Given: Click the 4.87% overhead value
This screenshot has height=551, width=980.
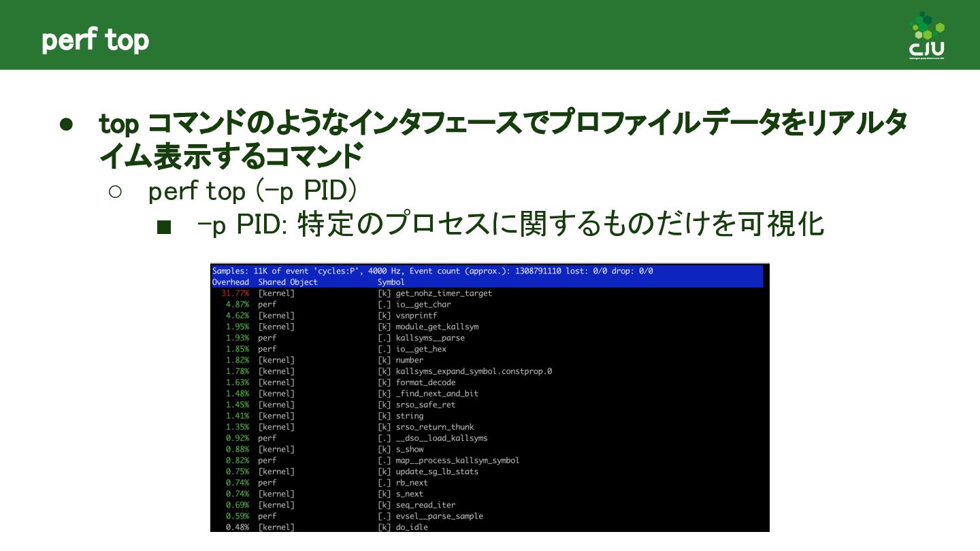Looking at the screenshot, I should tap(238, 304).
